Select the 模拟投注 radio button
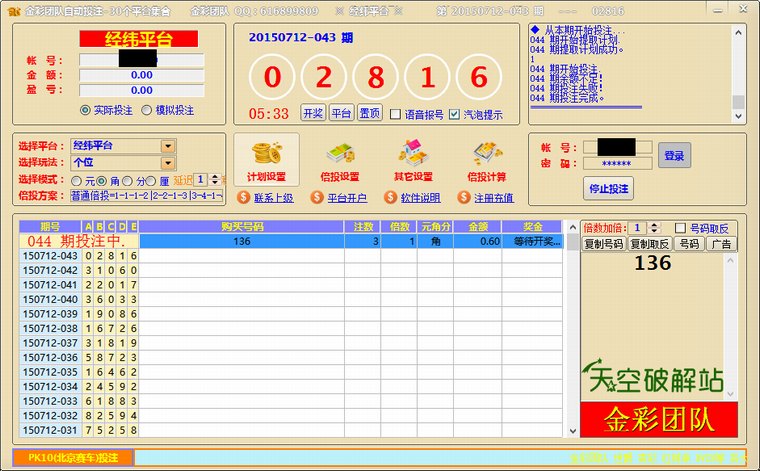 [147, 110]
